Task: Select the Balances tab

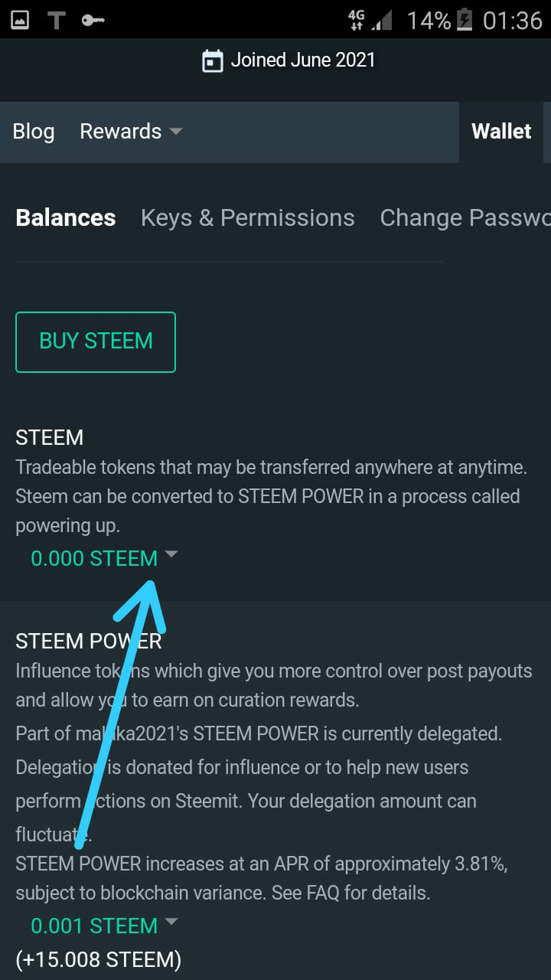Action: click(66, 217)
